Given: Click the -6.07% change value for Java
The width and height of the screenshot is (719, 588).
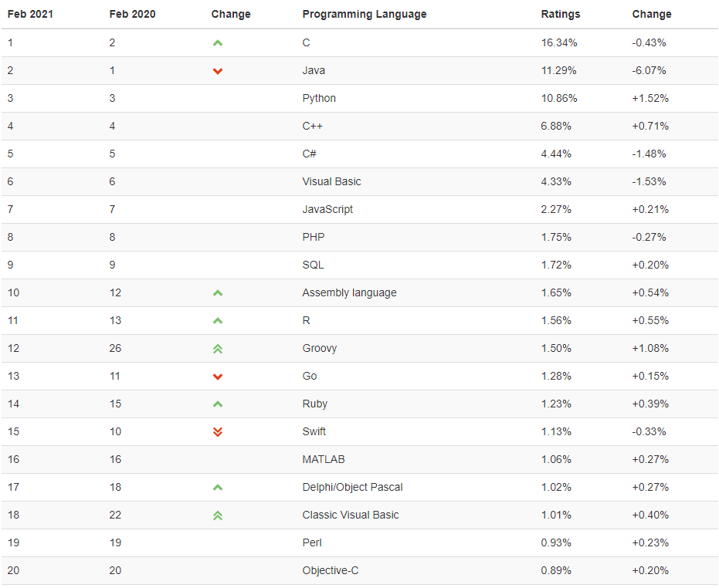Looking at the screenshot, I should (649, 71).
